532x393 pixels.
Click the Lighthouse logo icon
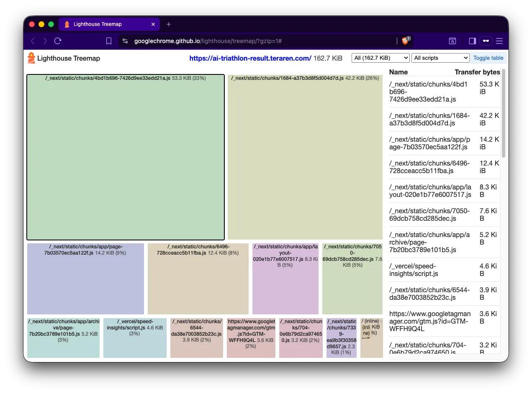[31, 58]
